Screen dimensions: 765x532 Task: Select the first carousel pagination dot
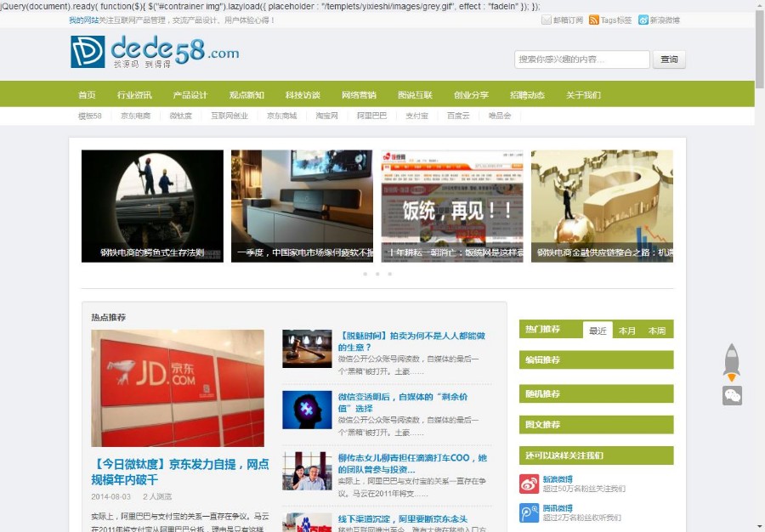click(x=365, y=274)
